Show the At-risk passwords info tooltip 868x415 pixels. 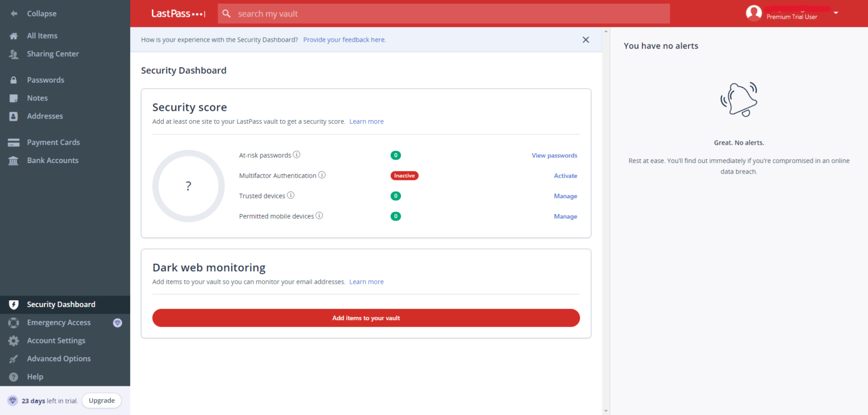pyautogui.click(x=297, y=154)
